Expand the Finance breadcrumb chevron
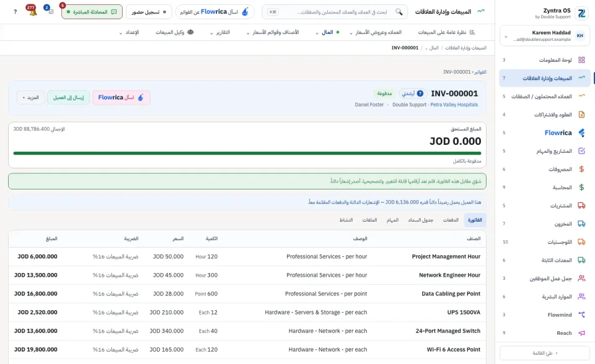Viewport: 595px width, 364px height. point(426,48)
